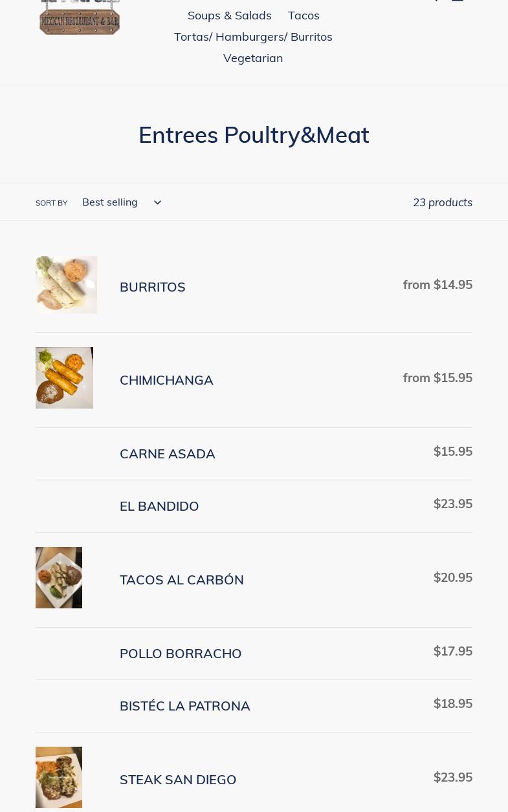The height and width of the screenshot is (812, 508).
Task: Open the Soups & Salads menu
Action: [229, 16]
